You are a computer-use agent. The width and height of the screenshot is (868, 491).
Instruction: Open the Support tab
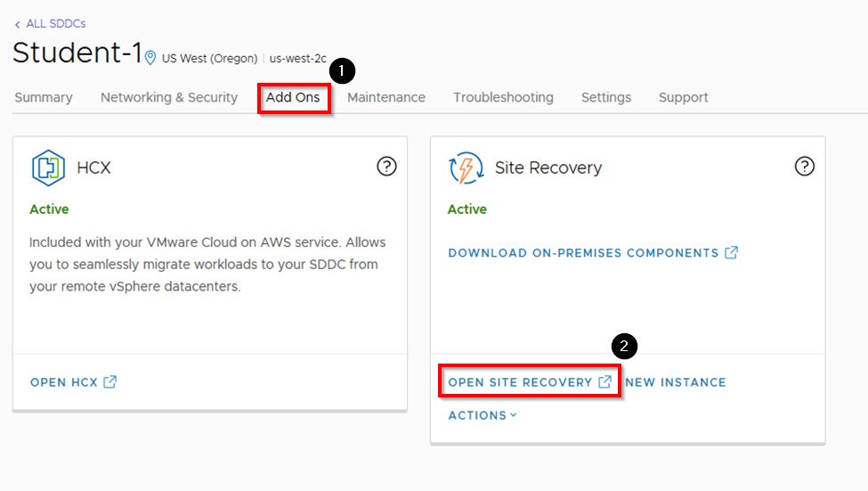(684, 98)
